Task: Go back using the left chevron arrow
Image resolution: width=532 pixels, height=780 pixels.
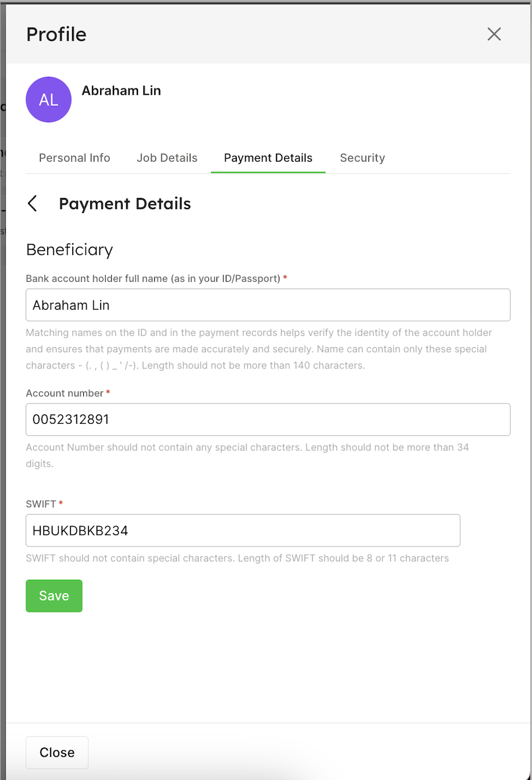Action: [x=33, y=204]
